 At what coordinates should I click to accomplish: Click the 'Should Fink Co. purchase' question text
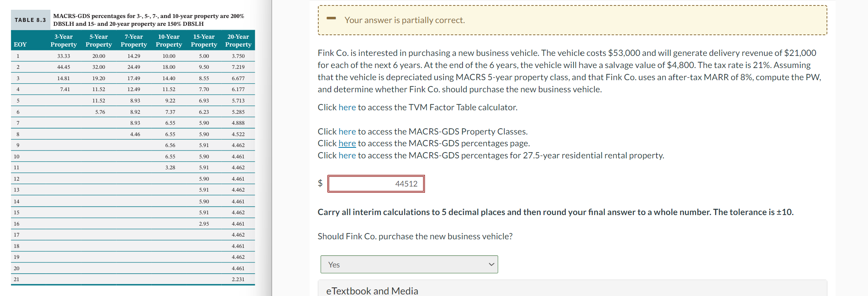415,236
